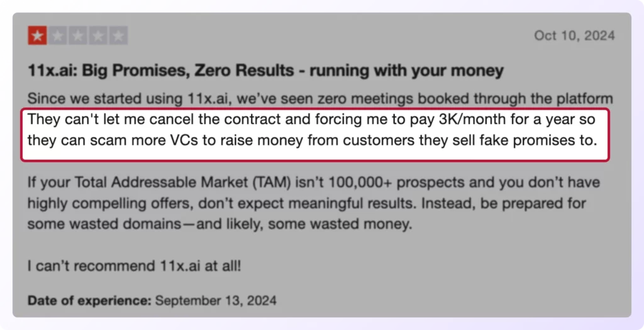Click the third gray star rating
Viewport: 644px width, 330px height.
77,36
